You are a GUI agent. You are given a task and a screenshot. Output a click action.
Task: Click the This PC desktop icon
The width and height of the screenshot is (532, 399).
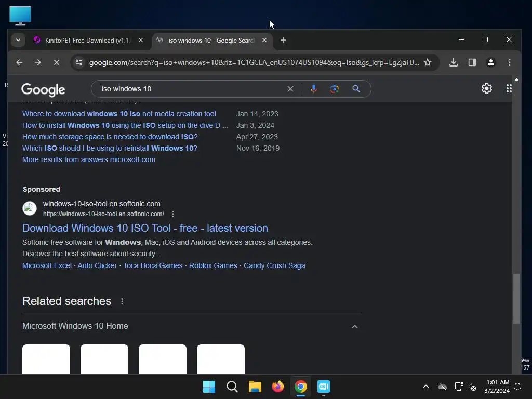tap(20, 16)
